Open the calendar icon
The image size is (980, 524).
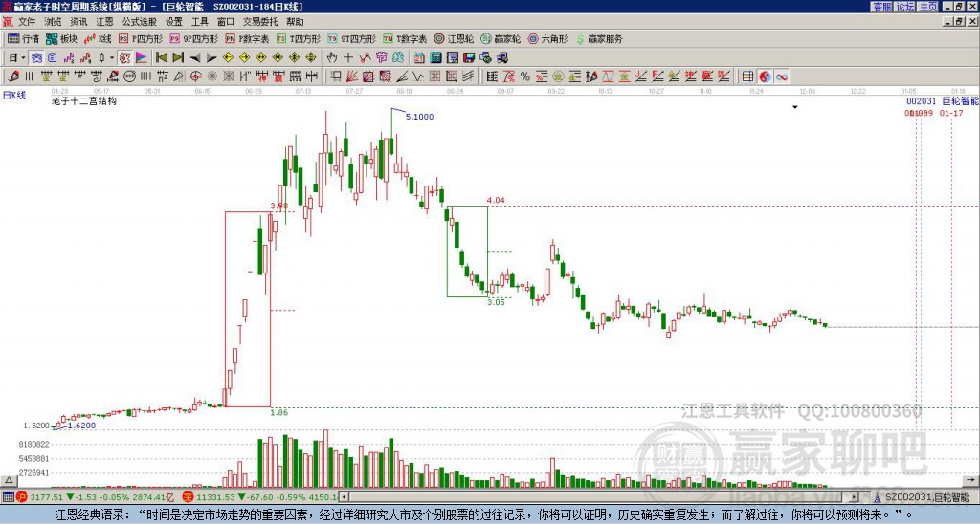tap(419, 58)
